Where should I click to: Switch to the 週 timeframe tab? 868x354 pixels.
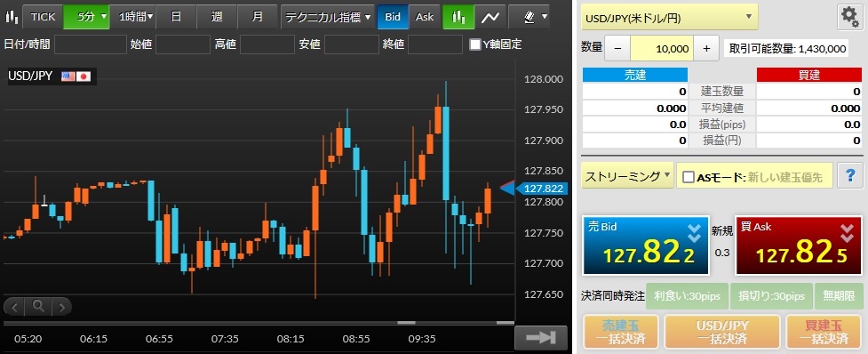(217, 17)
